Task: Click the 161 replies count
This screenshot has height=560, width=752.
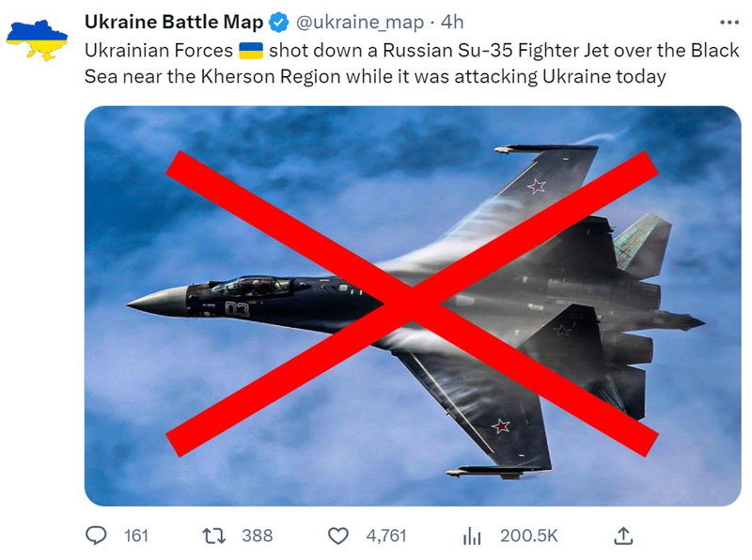Action: (x=136, y=536)
